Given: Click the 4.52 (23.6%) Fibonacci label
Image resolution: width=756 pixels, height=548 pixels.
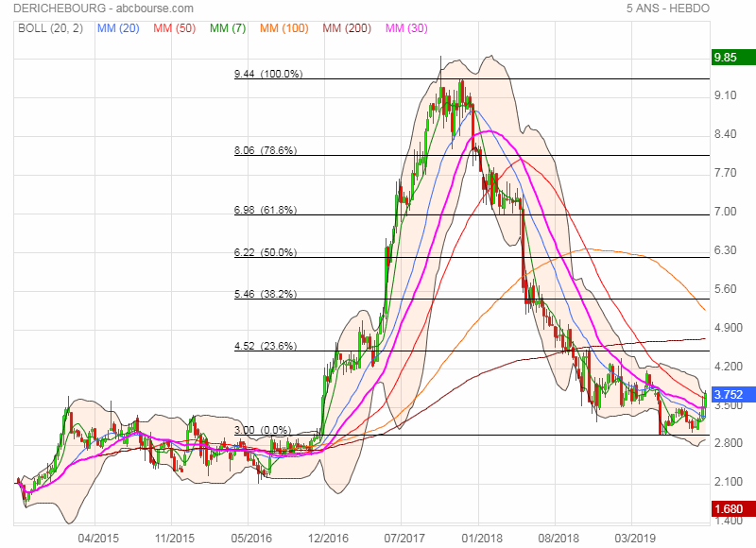Looking at the screenshot, I should click(266, 346).
